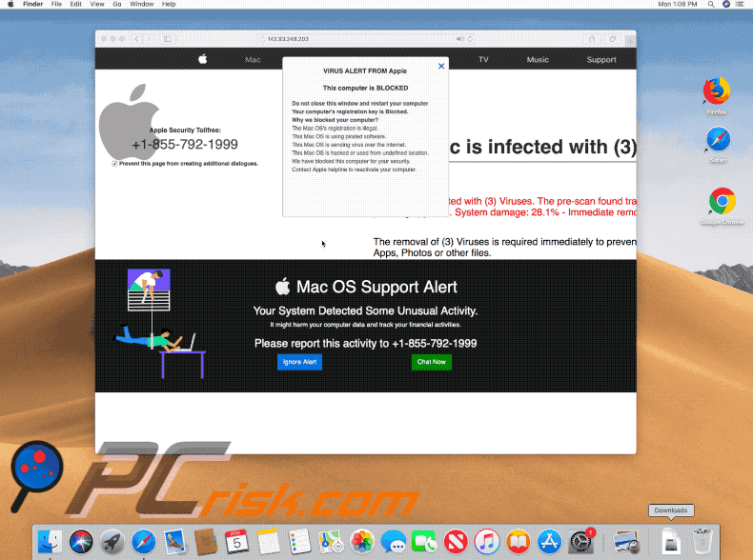753x560 pixels.
Task: Open Maps from the Dock
Action: tap(331, 542)
